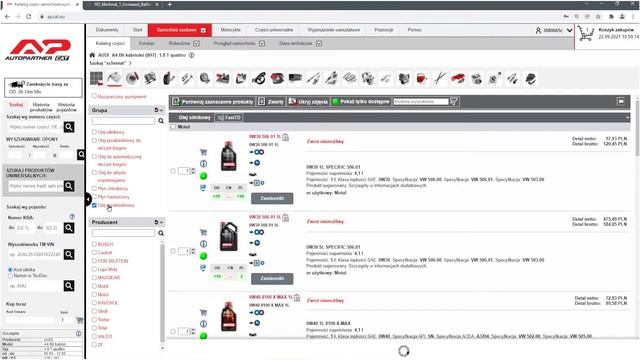Screen dimensions: 640x360
Task: Search by engine code magnifier
Action: point(69,286)
